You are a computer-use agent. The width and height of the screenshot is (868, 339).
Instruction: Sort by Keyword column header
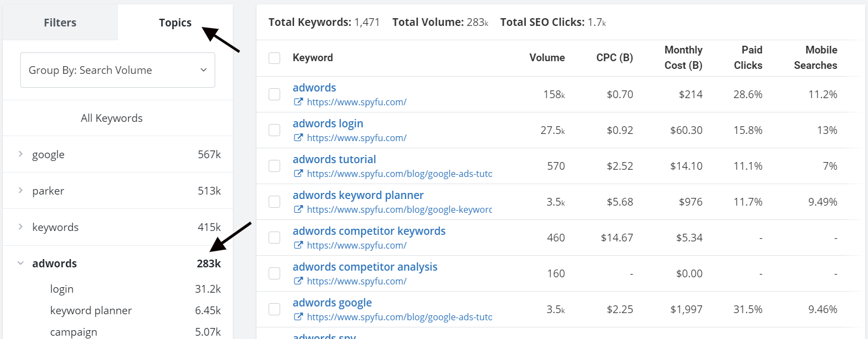pos(313,58)
